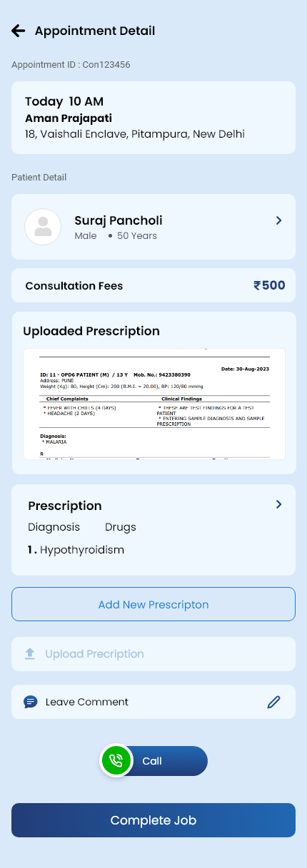The width and height of the screenshot is (307, 868).
Task: Open the Today 10 AM appointment card
Action: 153,118
